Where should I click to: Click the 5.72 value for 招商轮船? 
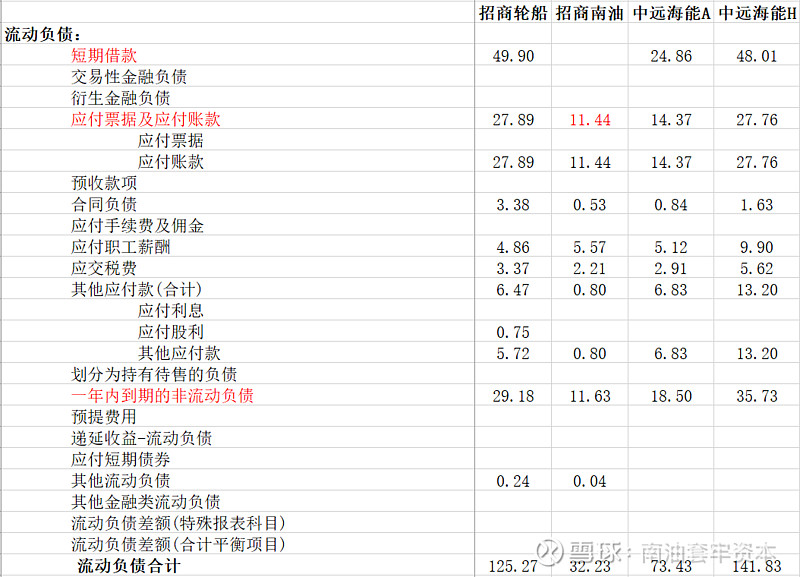pos(513,354)
